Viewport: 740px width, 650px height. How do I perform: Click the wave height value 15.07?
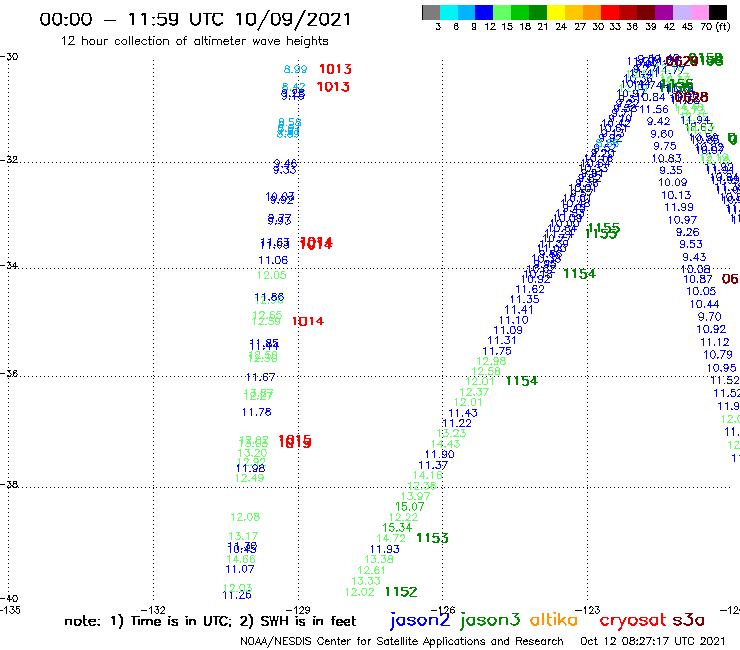(x=409, y=506)
